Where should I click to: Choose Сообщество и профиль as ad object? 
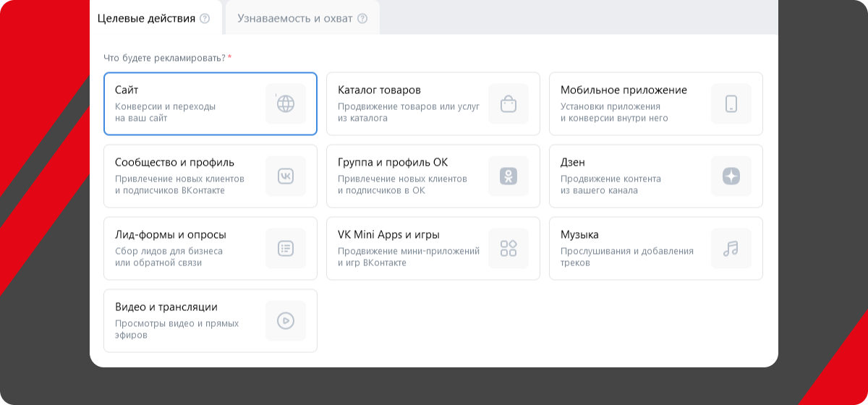click(x=174, y=163)
